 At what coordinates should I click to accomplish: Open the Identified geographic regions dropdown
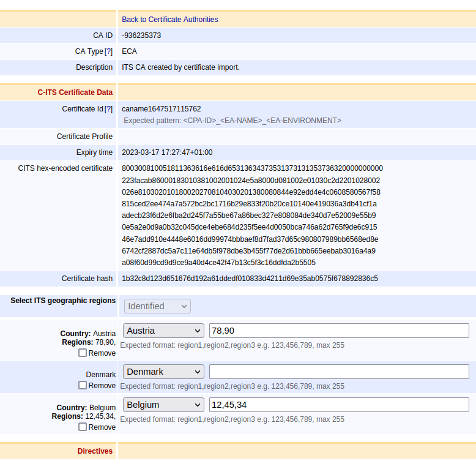click(157, 306)
